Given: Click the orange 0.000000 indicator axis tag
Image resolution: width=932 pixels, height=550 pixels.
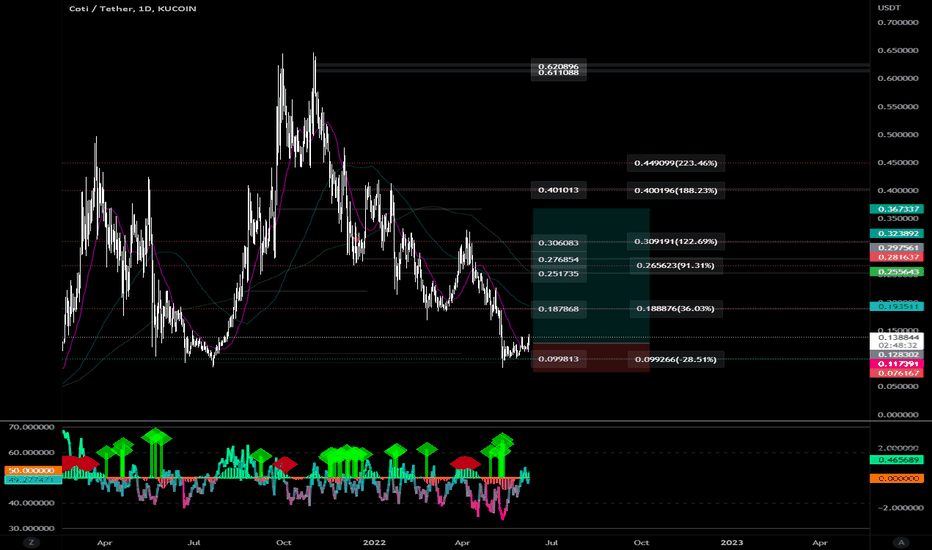Looking at the screenshot, I should (898, 478).
